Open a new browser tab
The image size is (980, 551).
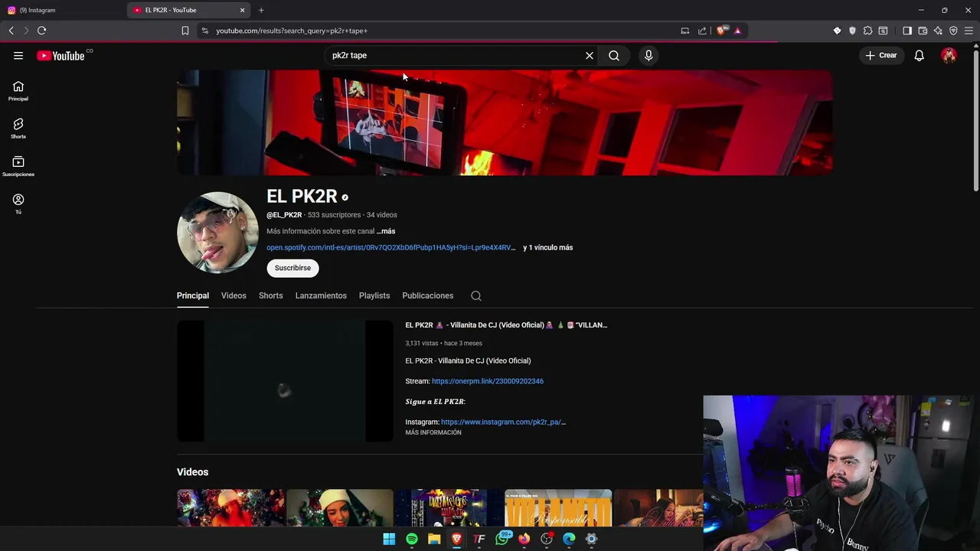coord(261,10)
